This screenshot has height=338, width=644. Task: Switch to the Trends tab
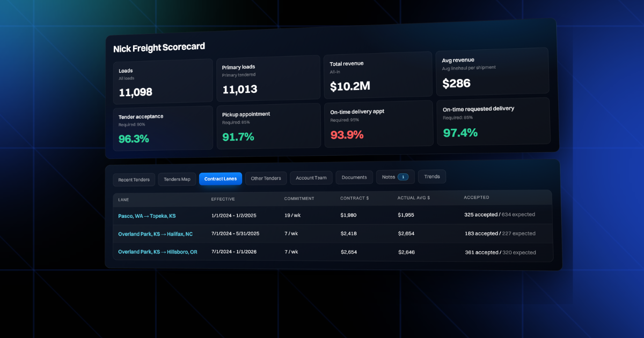[x=432, y=177]
